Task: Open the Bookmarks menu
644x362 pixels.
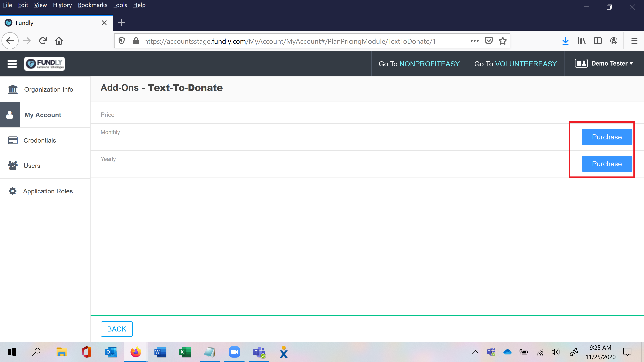Action: click(x=92, y=5)
